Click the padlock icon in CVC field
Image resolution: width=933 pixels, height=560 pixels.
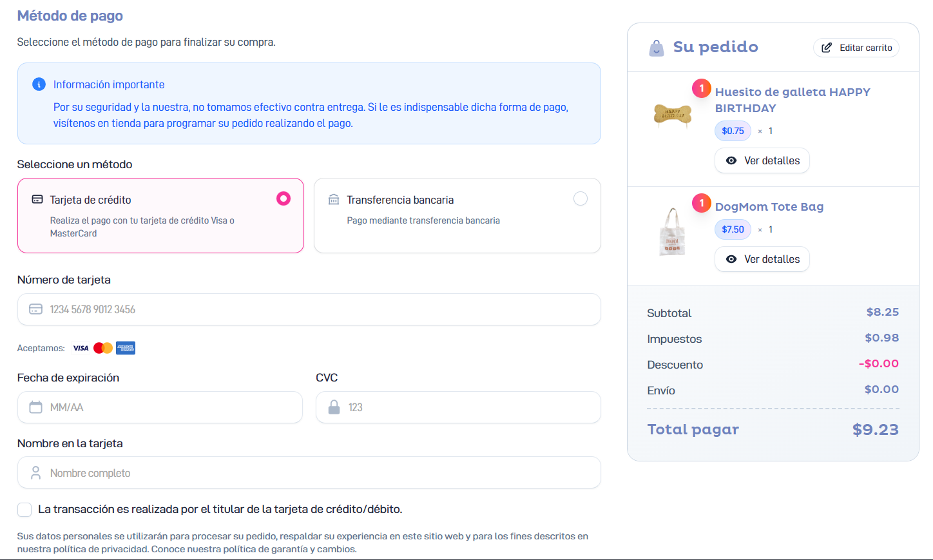pos(334,407)
